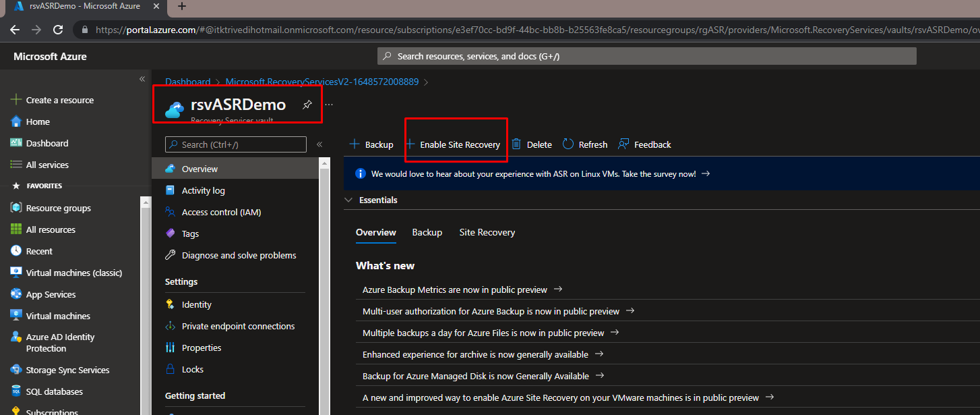The width and height of the screenshot is (980, 415).
Task: Click Microsoft.RecoveryServicesV2 breadcrumb link
Action: pos(322,82)
